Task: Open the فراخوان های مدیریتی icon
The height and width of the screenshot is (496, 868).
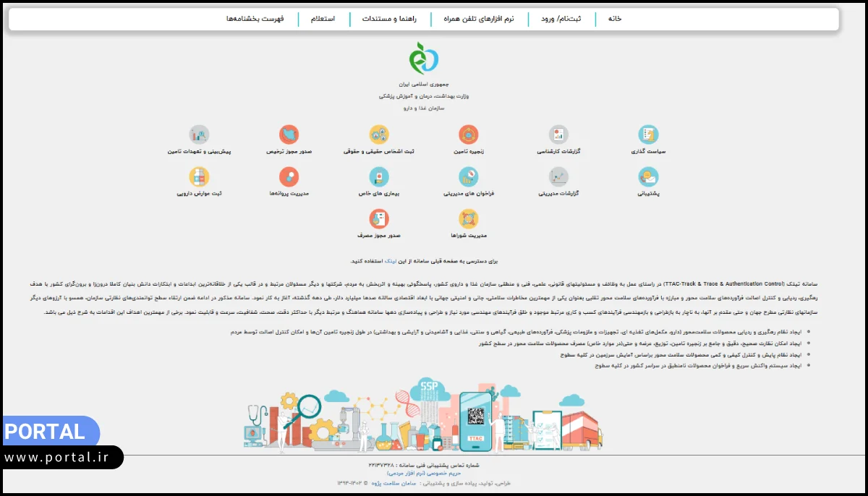Action: pyautogui.click(x=469, y=177)
